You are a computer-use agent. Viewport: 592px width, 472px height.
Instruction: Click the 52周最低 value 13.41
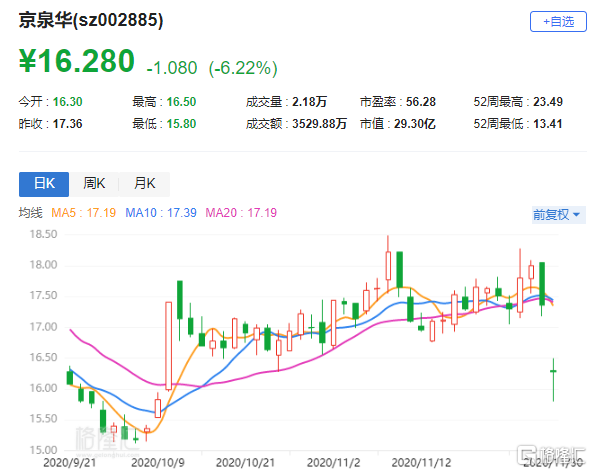point(547,124)
